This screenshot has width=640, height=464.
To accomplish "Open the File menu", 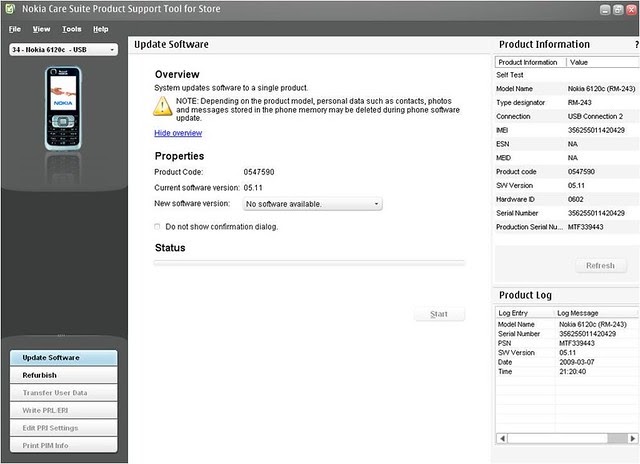I will 15,29.
